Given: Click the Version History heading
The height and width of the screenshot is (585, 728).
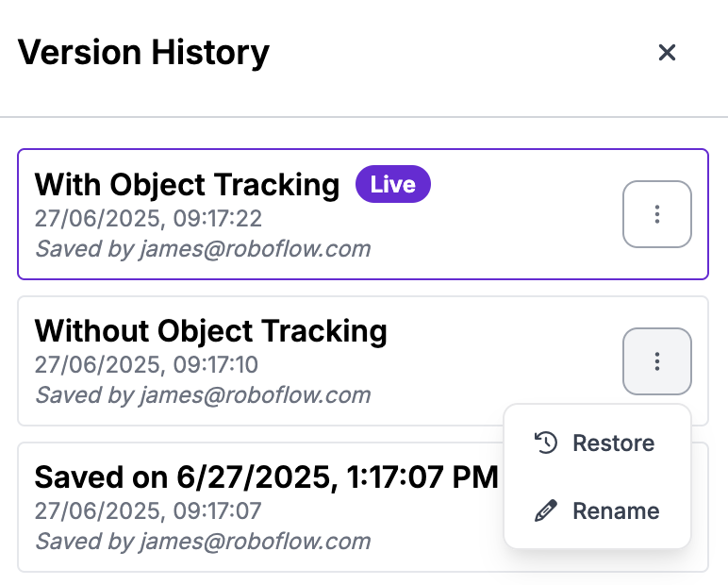Looking at the screenshot, I should pos(143,52).
